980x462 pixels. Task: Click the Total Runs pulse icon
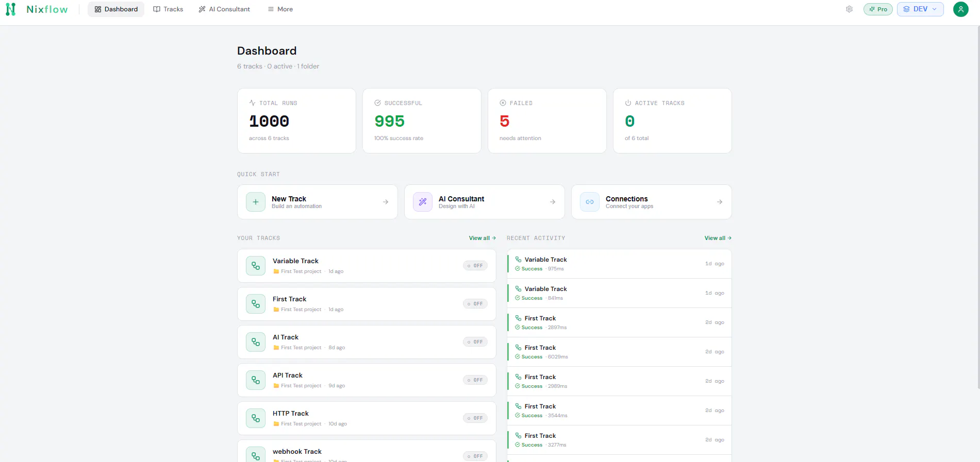pos(252,103)
